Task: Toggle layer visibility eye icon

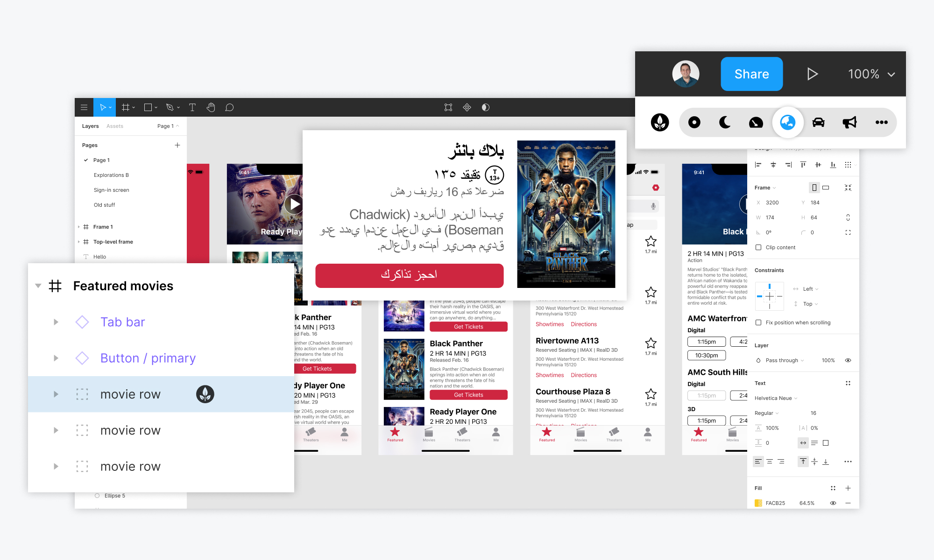Action: [848, 361]
